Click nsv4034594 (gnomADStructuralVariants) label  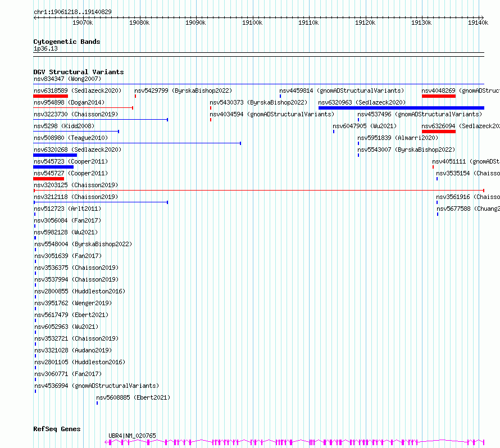272,114
